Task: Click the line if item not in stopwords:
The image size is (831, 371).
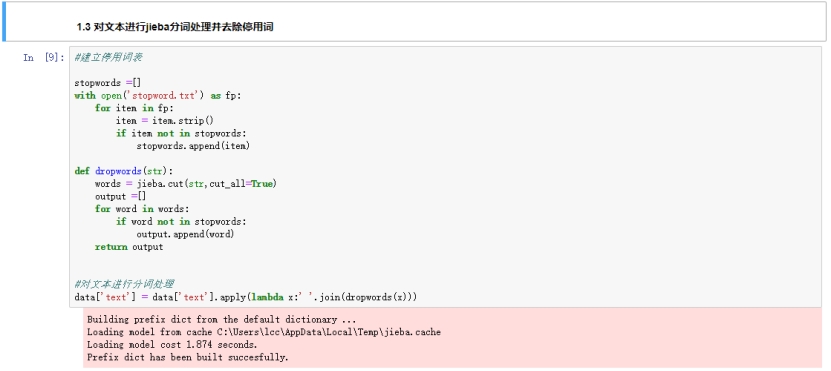Action: pos(181,134)
